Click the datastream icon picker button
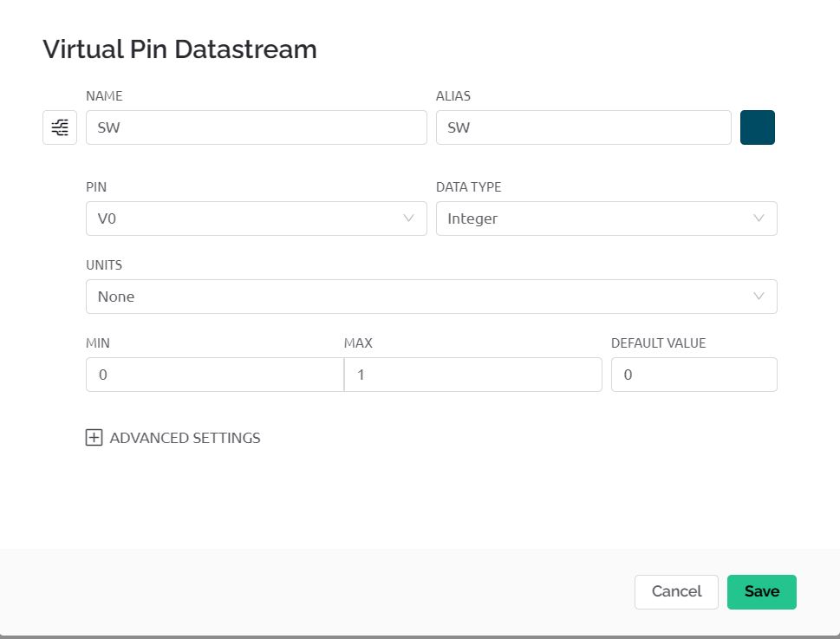 coord(60,127)
